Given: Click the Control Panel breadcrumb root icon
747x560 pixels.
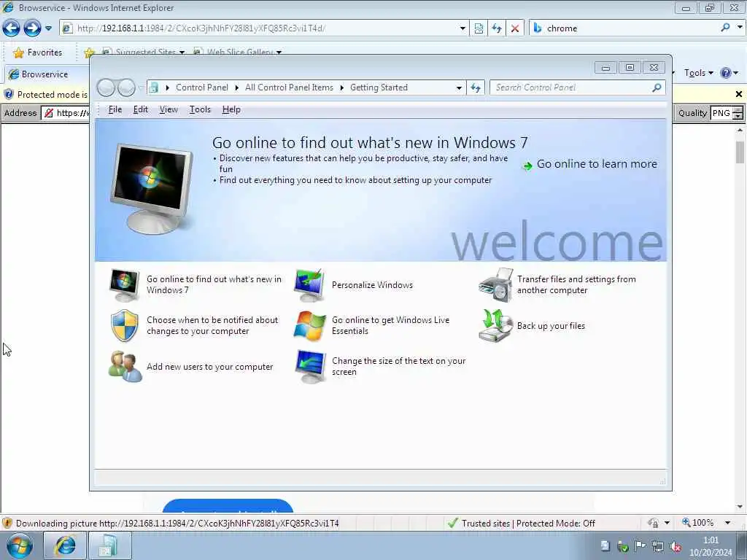Looking at the screenshot, I should [153, 87].
